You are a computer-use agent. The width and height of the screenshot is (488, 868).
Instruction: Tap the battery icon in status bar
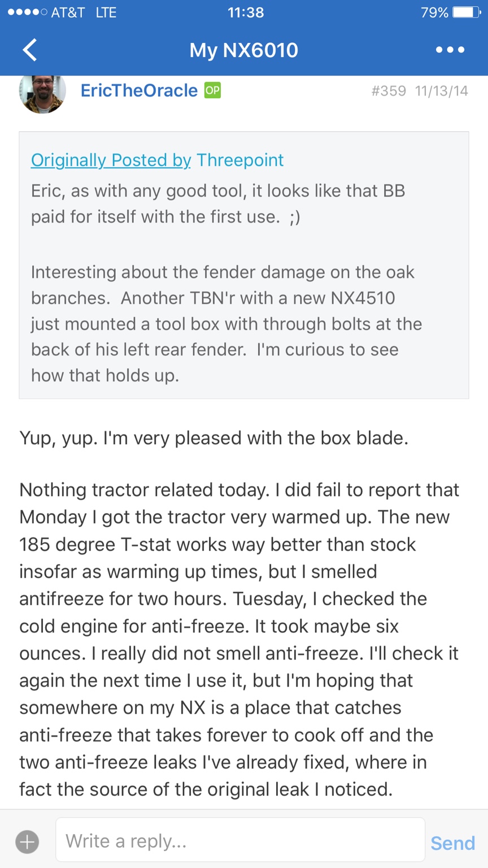point(465,12)
